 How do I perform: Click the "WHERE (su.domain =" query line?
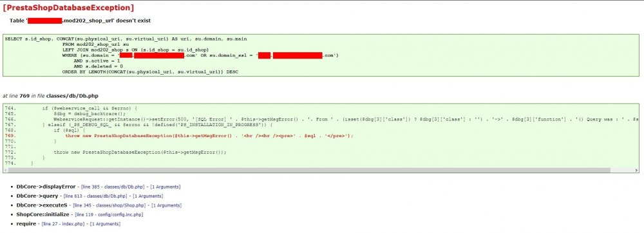click(x=200, y=55)
